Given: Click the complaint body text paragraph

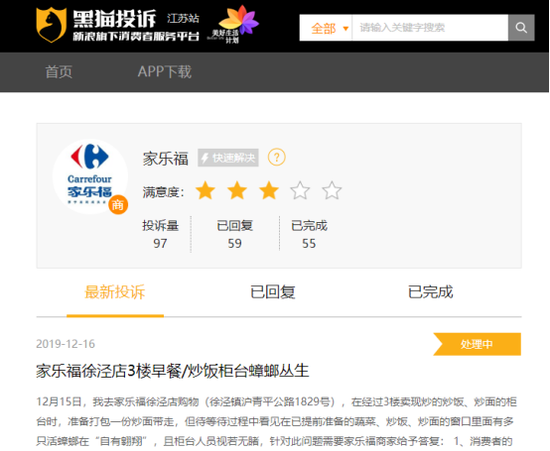Looking at the screenshot, I should (x=276, y=422).
